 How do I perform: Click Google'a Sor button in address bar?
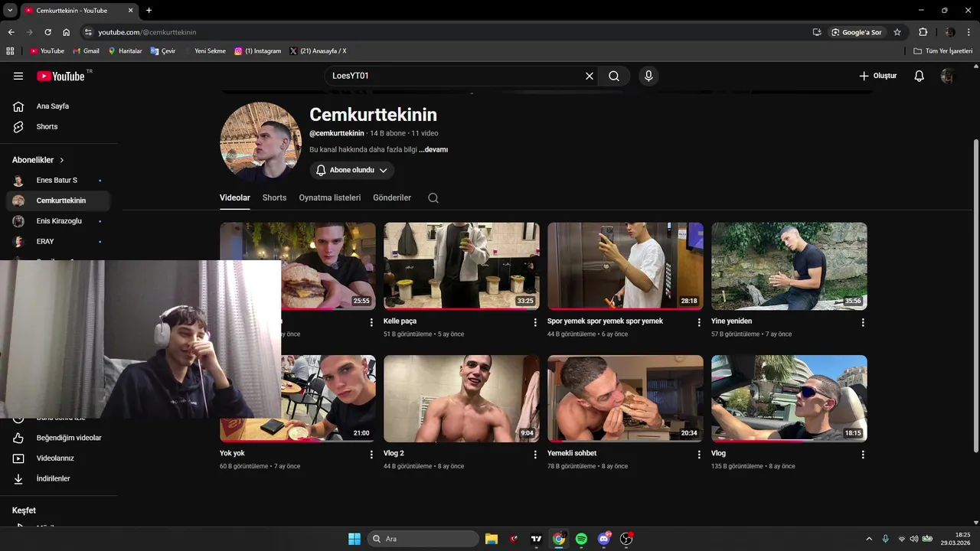coord(856,32)
